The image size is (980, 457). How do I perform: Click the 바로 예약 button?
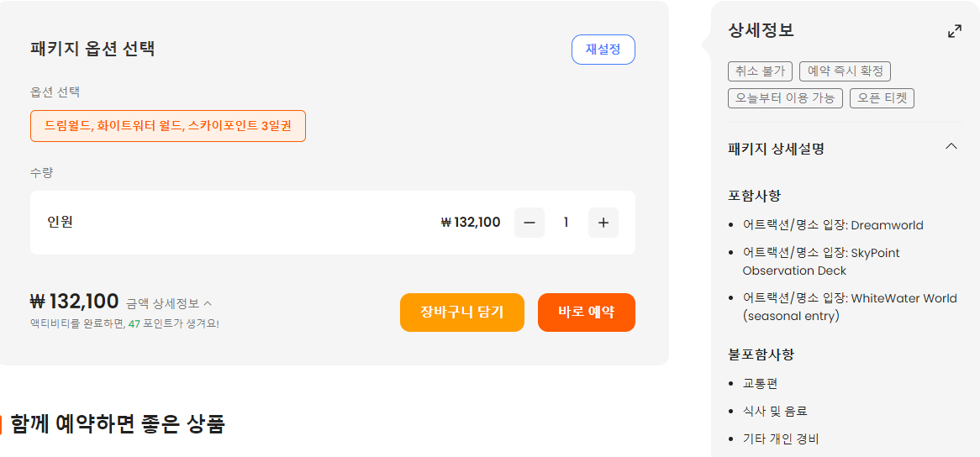coord(587,313)
